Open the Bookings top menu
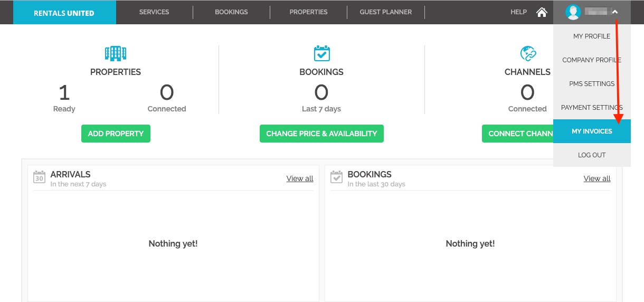This screenshot has width=644, height=302. [x=231, y=12]
